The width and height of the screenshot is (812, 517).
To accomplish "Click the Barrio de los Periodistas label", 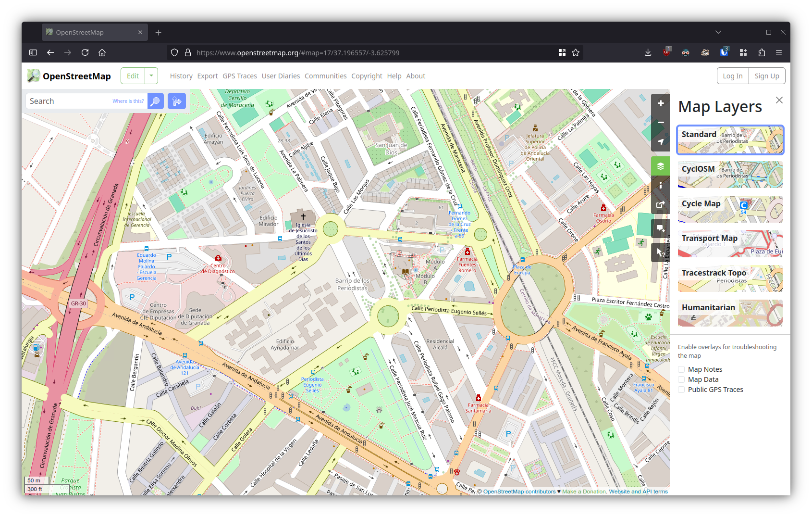I will [x=352, y=284].
